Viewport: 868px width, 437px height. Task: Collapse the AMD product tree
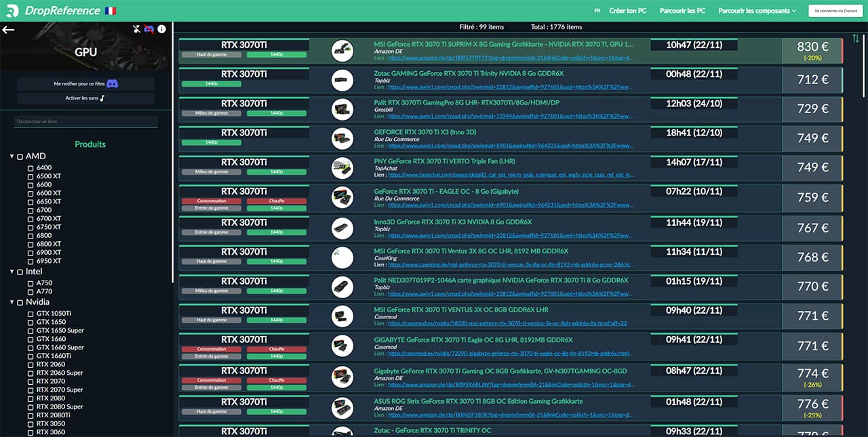click(x=12, y=157)
